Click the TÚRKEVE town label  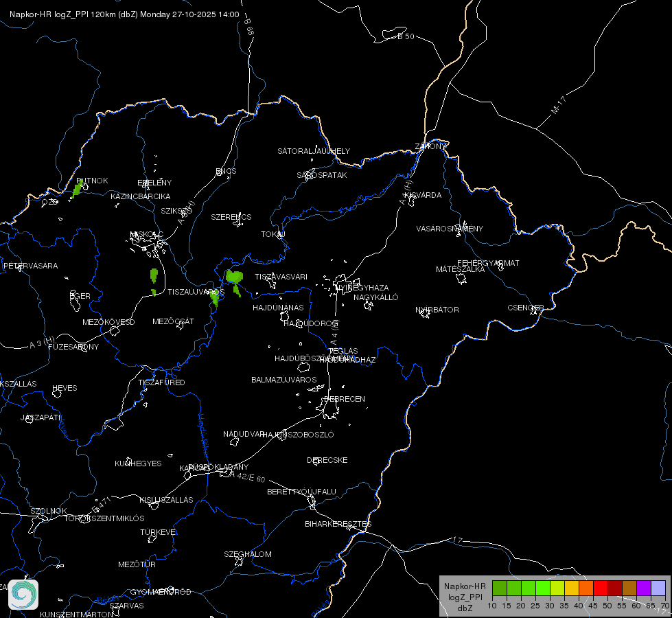point(159,532)
